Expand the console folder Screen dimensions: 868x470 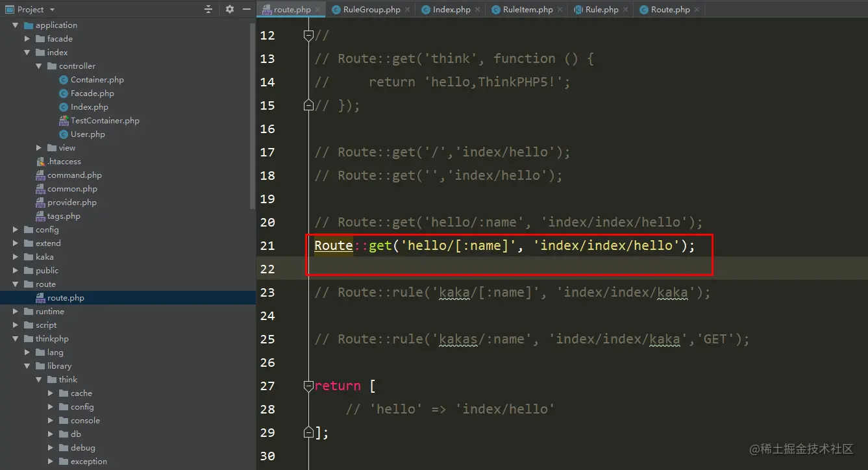(x=51, y=421)
